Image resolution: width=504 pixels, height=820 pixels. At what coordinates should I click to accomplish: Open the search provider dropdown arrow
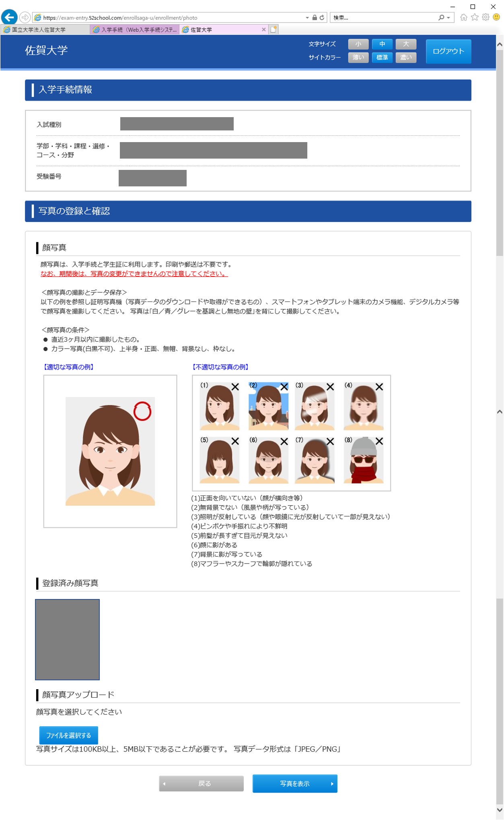(448, 18)
